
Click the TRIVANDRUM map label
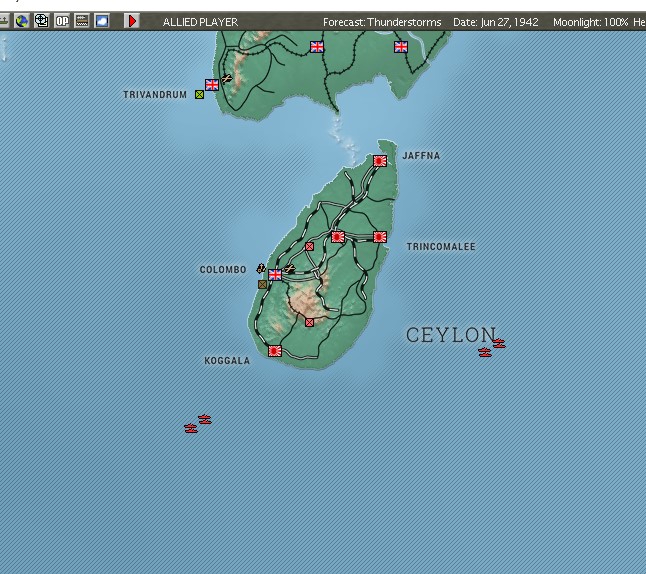click(x=155, y=95)
